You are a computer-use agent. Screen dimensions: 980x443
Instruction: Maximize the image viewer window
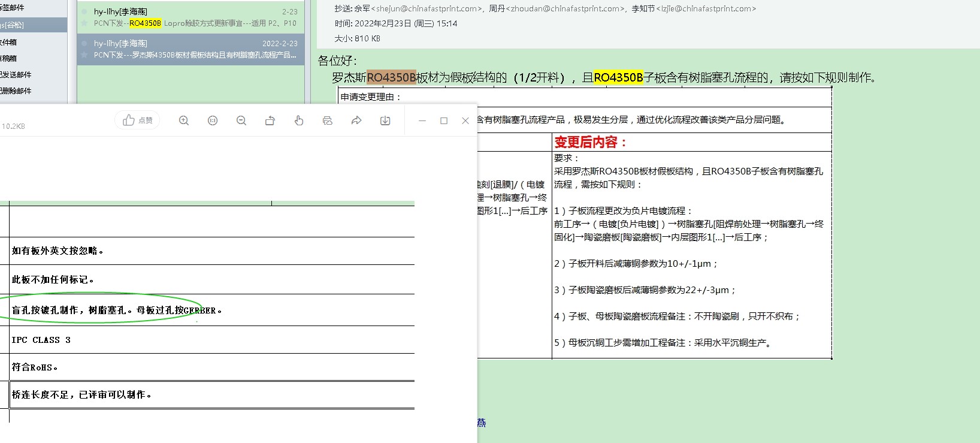(x=444, y=120)
